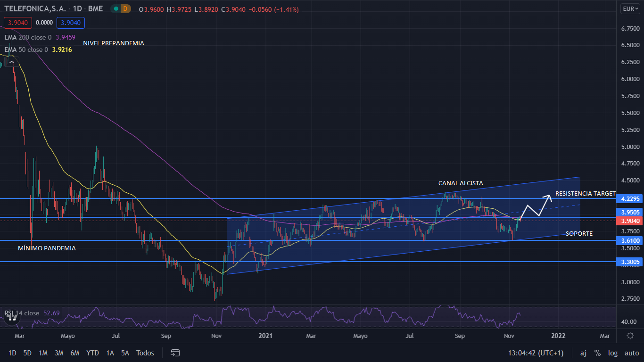The image size is (644, 362).
Task: Collapse the indicator legend chevron
Action: 13,61
